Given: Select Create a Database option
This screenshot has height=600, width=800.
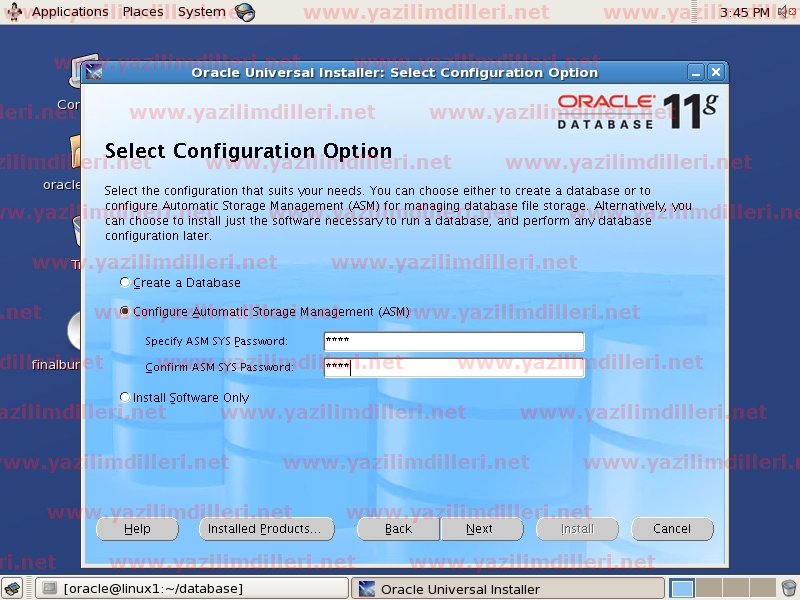Looking at the screenshot, I should (x=125, y=283).
